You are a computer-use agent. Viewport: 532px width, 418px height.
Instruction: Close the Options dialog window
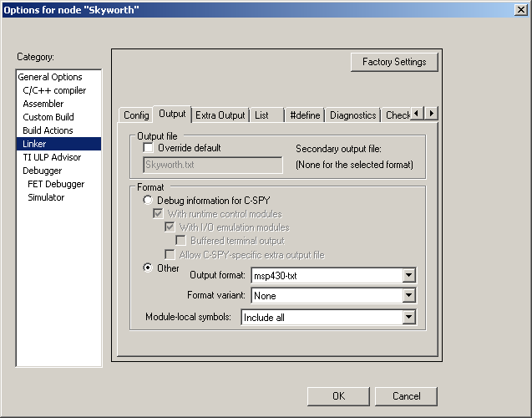click(519, 9)
